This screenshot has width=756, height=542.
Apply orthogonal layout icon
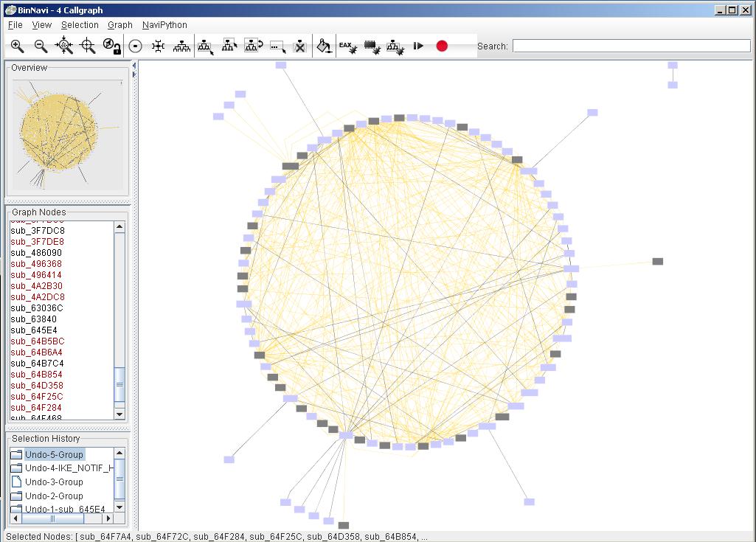pyautogui.click(x=158, y=46)
